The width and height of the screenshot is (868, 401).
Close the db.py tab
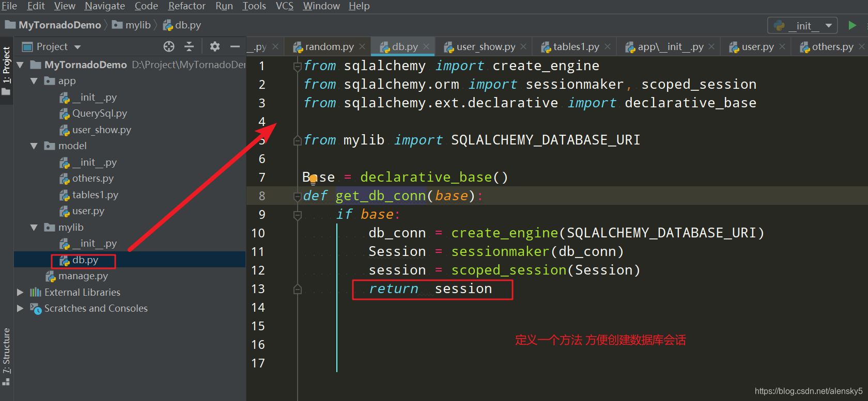[426, 46]
